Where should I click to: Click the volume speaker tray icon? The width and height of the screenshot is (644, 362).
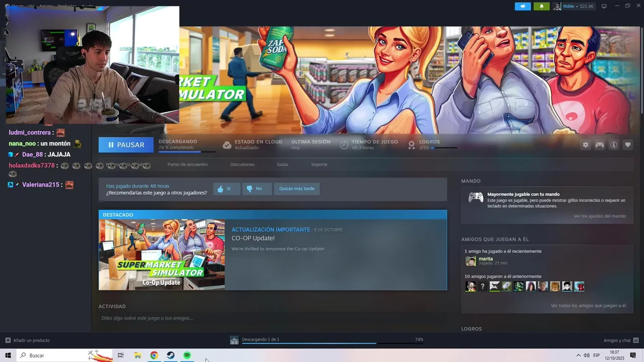(x=587, y=355)
